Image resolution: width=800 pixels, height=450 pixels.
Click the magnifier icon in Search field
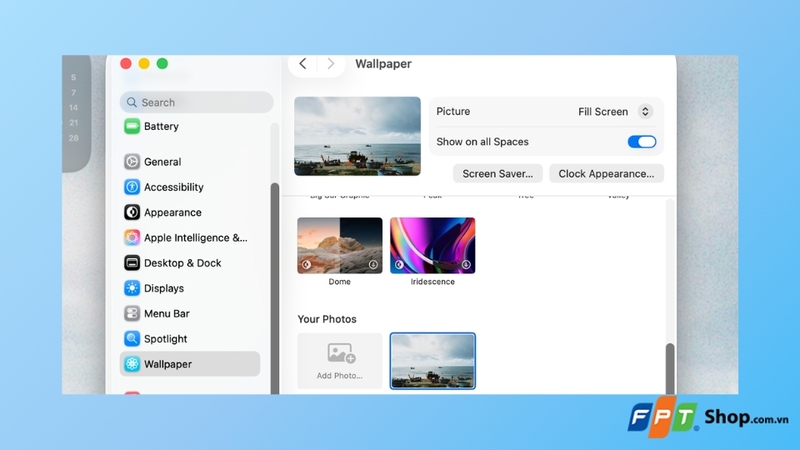[x=132, y=102]
